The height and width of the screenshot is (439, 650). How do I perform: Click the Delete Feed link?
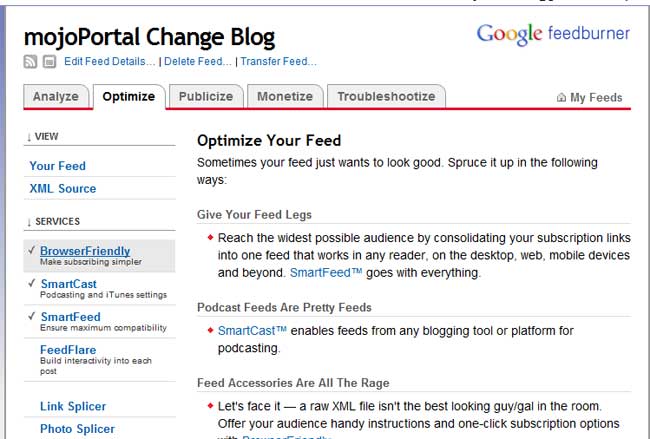pyautogui.click(x=198, y=62)
